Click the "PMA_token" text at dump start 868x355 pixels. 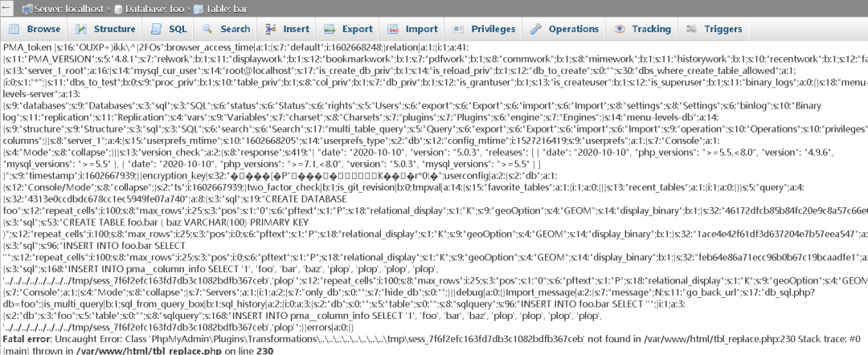(27, 47)
